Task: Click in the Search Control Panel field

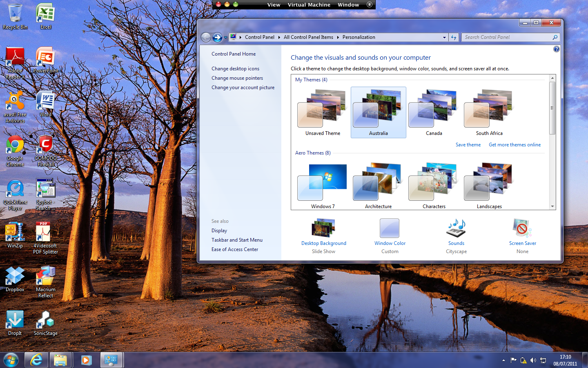Action: click(506, 37)
